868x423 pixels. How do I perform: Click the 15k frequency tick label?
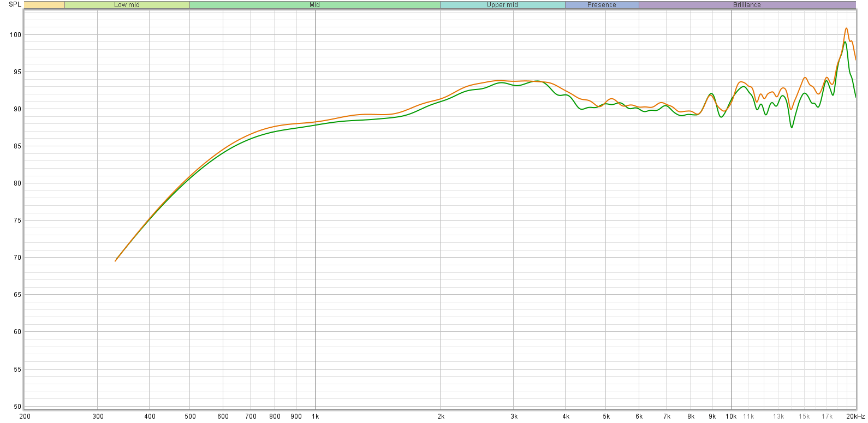click(804, 416)
